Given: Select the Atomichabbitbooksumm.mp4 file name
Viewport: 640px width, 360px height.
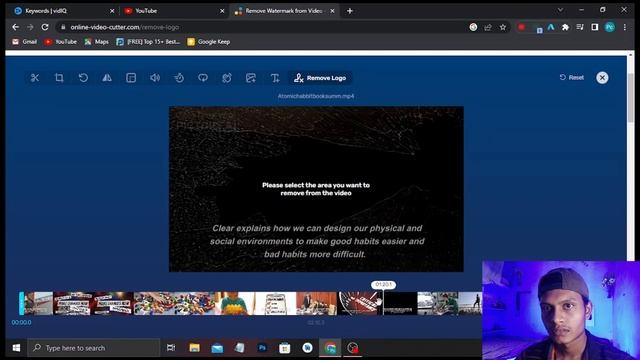Looking at the screenshot, I should tap(316, 96).
